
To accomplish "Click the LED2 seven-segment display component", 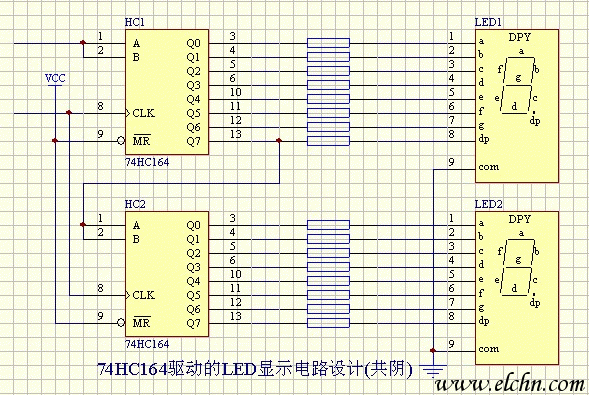I will [517, 288].
